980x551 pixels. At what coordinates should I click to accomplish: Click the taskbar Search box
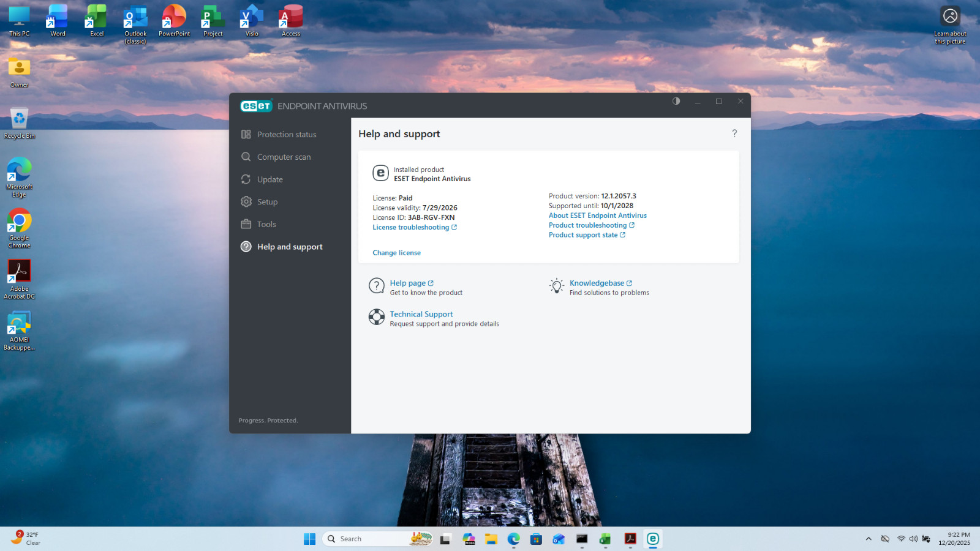[x=378, y=539]
